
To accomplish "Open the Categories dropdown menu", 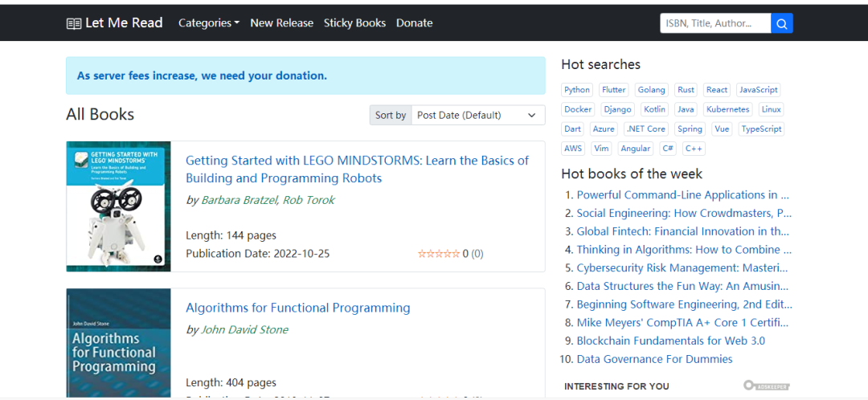I will coord(209,23).
